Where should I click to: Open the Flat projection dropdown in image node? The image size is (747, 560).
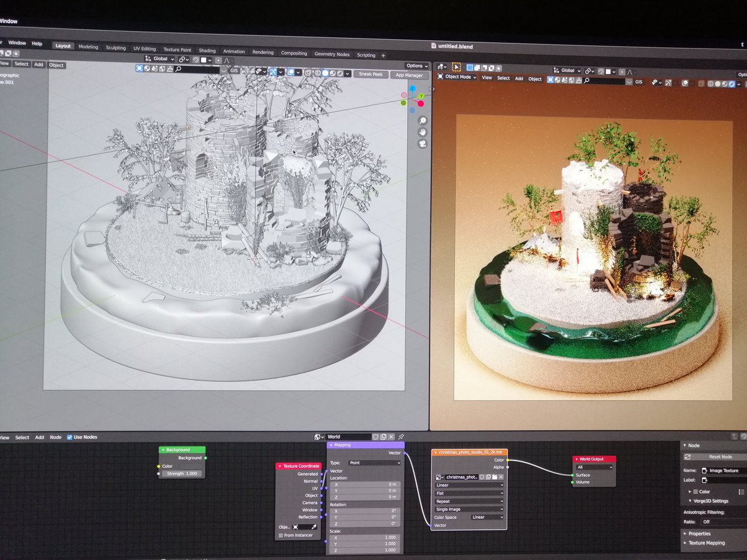coord(469,493)
